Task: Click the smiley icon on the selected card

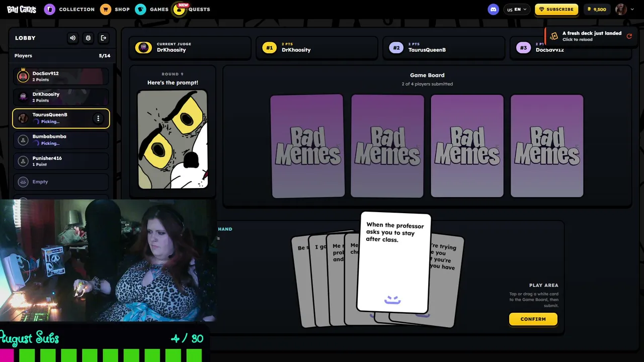Action: (392, 300)
